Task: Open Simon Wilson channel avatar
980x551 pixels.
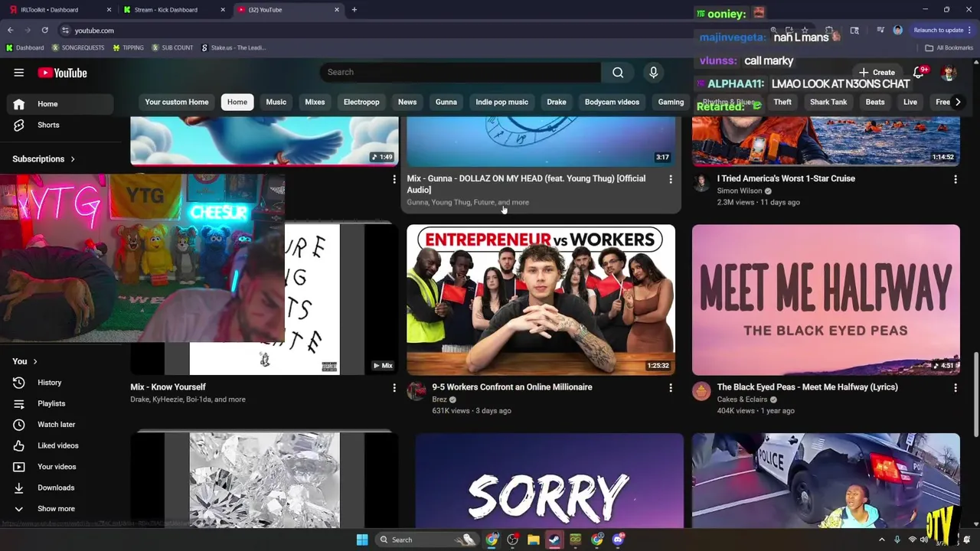Action: pyautogui.click(x=701, y=183)
